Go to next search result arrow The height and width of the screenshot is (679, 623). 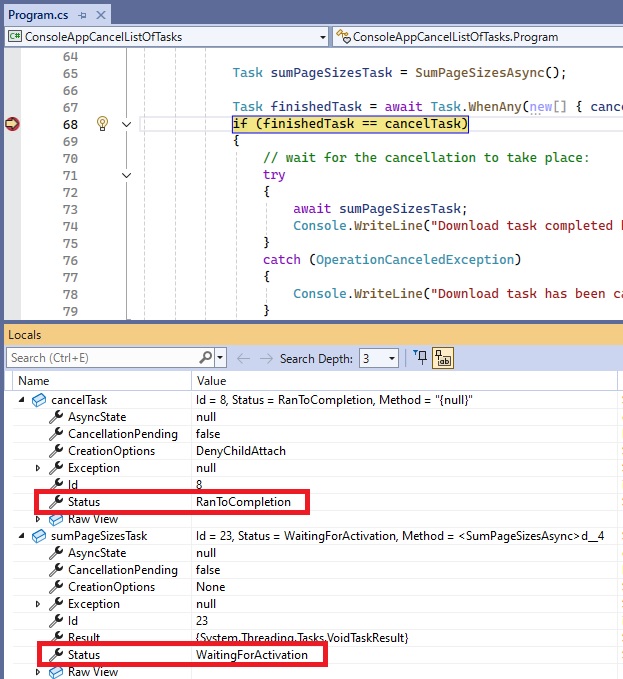[x=266, y=359]
